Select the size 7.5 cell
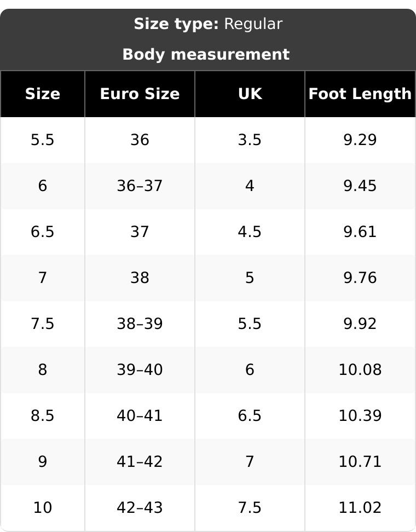The width and height of the screenshot is (416, 532). pyautogui.click(x=42, y=323)
